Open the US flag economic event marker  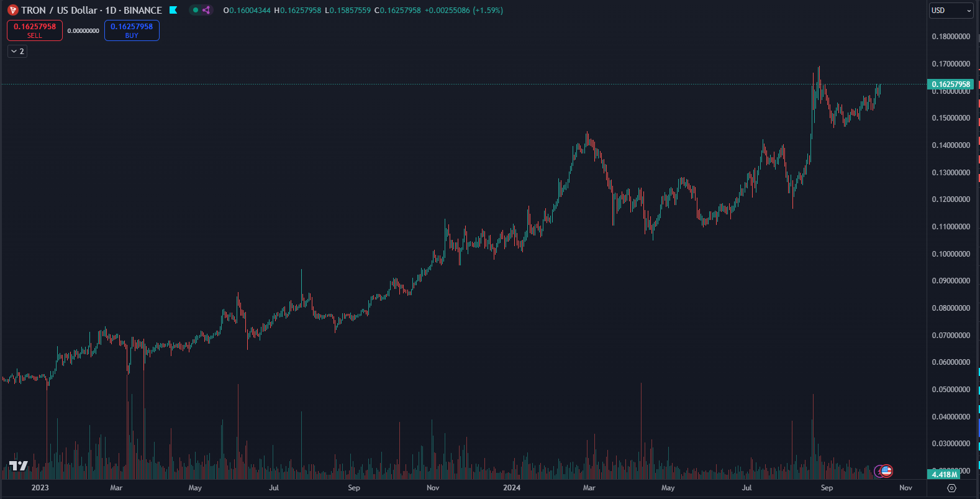886,471
